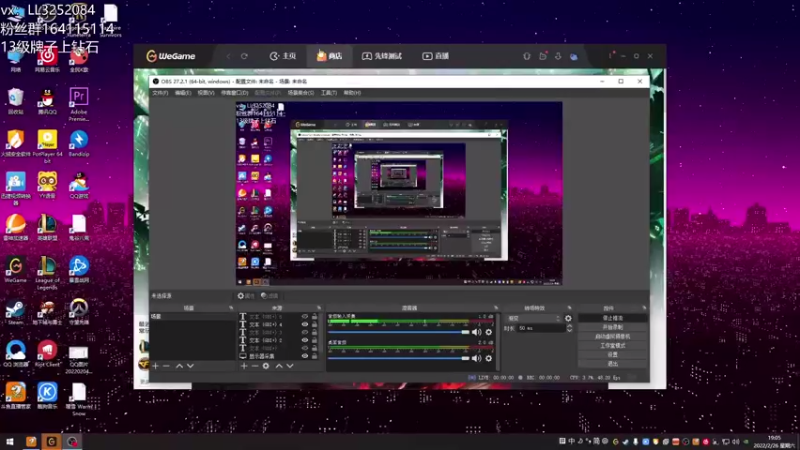
Task: Click 设置 settings button in controls
Action: [x=613, y=355]
